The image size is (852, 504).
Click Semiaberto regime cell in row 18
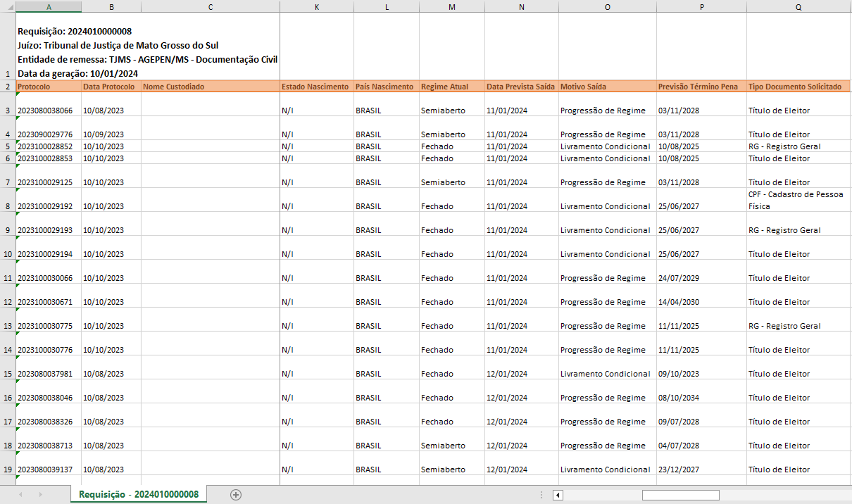(x=452, y=439)
